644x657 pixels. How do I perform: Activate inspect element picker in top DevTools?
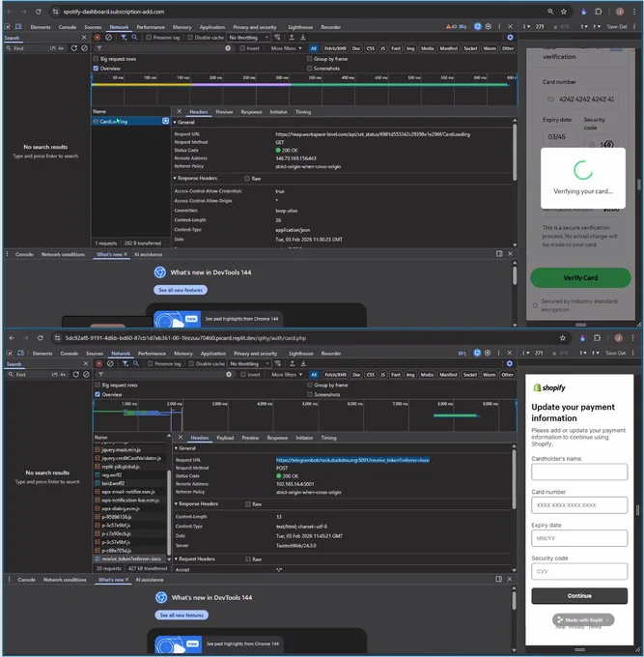coord(8,27)
